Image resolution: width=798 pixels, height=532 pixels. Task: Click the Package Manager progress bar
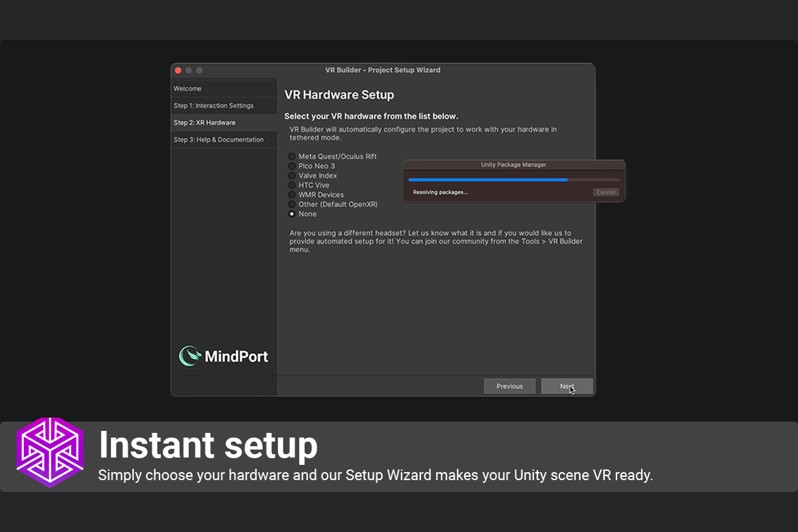point(514,180)
